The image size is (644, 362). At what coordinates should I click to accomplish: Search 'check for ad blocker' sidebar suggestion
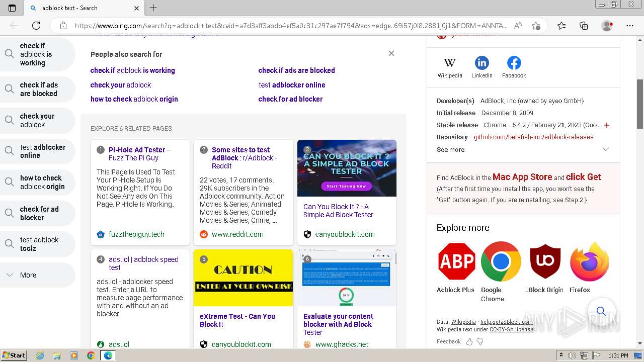38,213
